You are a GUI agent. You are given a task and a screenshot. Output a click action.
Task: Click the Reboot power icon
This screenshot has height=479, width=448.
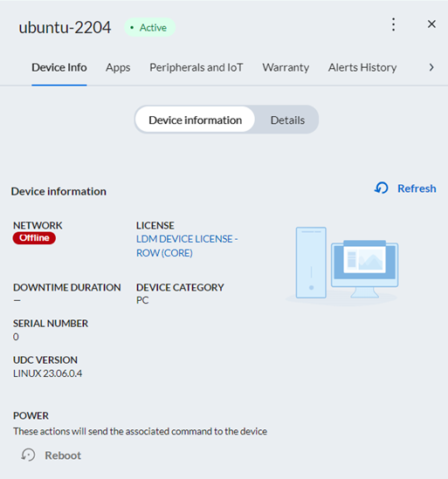point(28,455)
